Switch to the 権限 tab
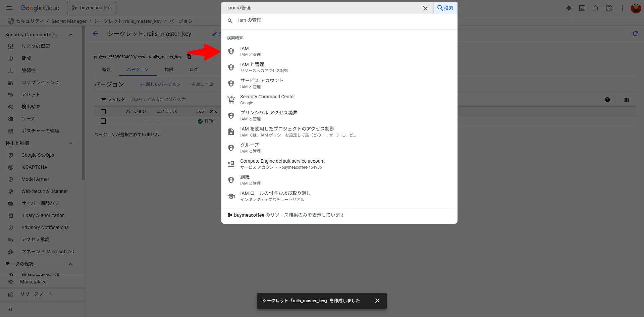Image resolution: width=644 pixels, height=317 pixels. pyautogui.click(x=169, y=69)
